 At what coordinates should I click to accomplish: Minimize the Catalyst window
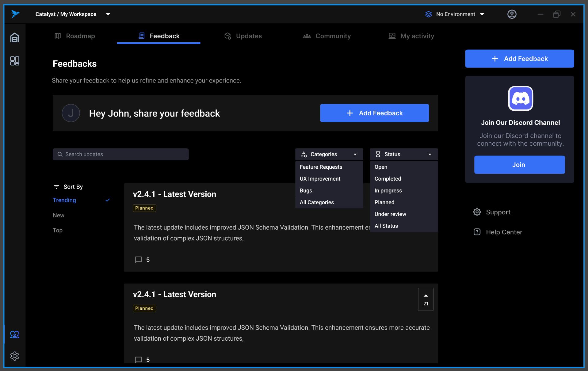point(540,14)
